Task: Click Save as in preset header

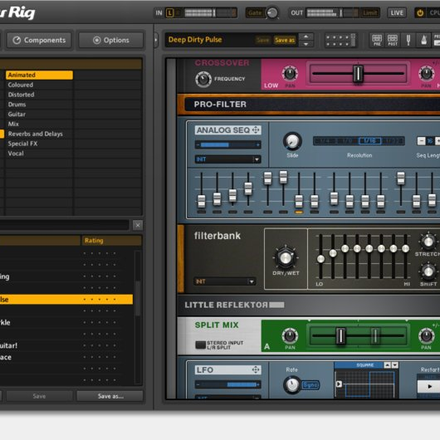Action: click(285, 40)
